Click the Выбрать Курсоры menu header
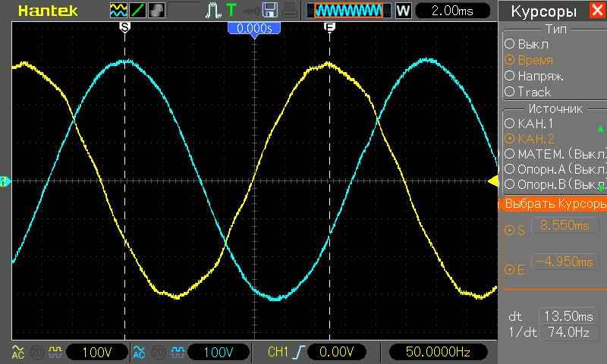The width and height of the screenshot is (607, 364). click(x=552, y=205)
